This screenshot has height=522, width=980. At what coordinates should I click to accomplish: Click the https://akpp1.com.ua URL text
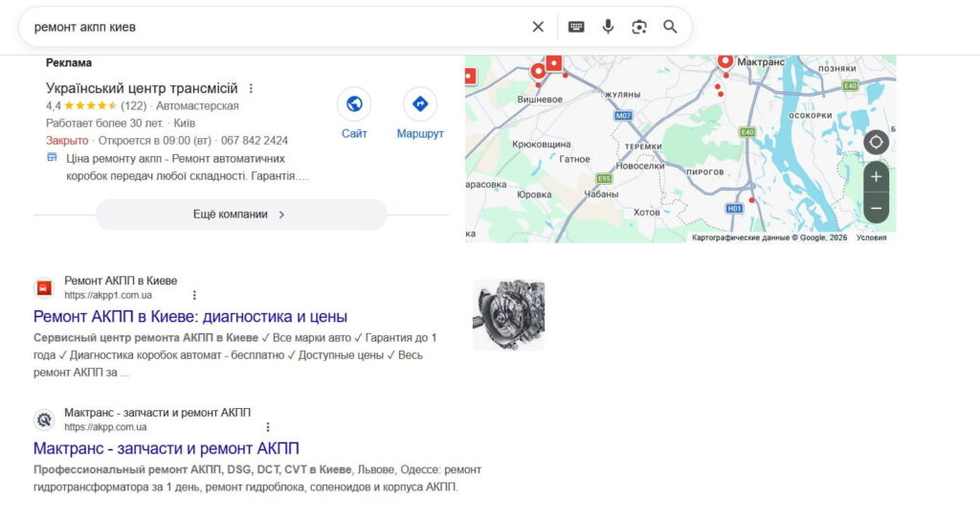click(x=108, y=295)
